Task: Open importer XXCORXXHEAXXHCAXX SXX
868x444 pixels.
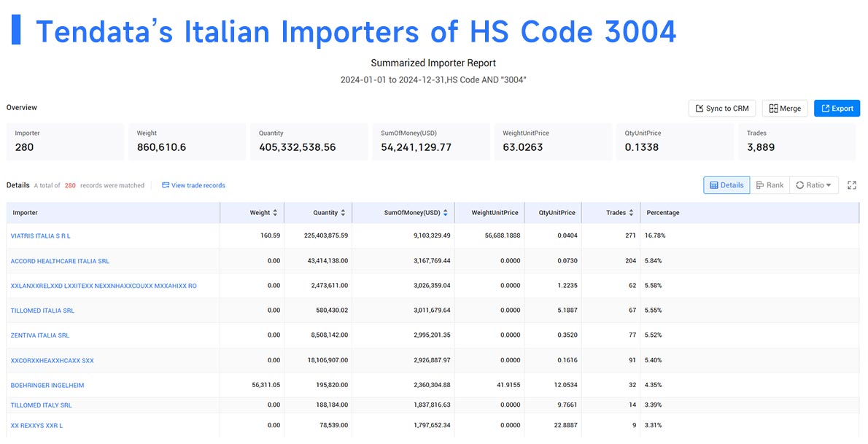Action: coord(52,360)
